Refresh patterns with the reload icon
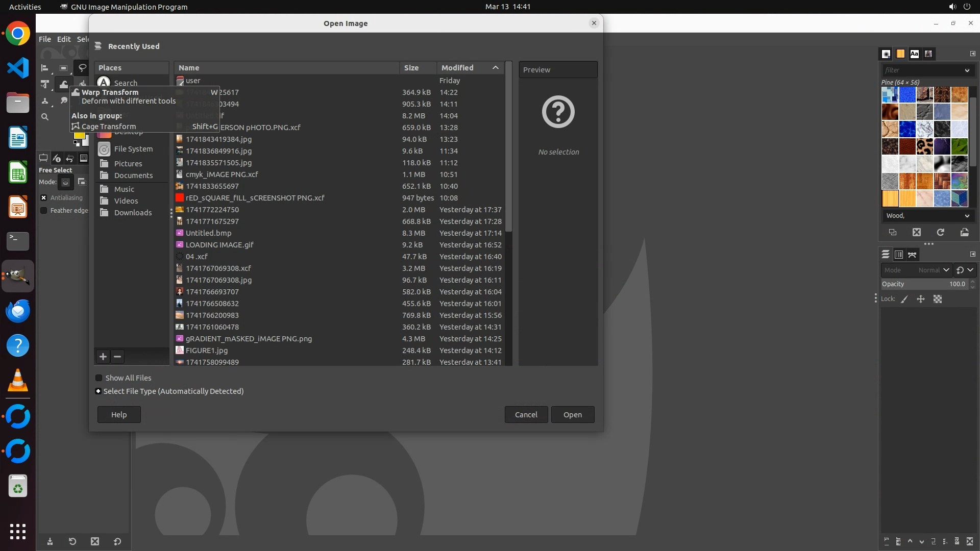Screen dimensions: 980x551 [941, 233]
